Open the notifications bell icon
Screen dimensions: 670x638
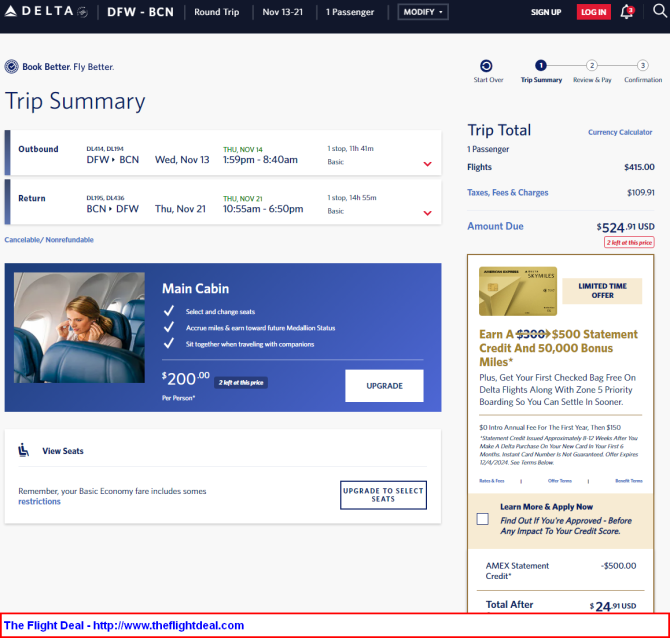pos(627,12)
